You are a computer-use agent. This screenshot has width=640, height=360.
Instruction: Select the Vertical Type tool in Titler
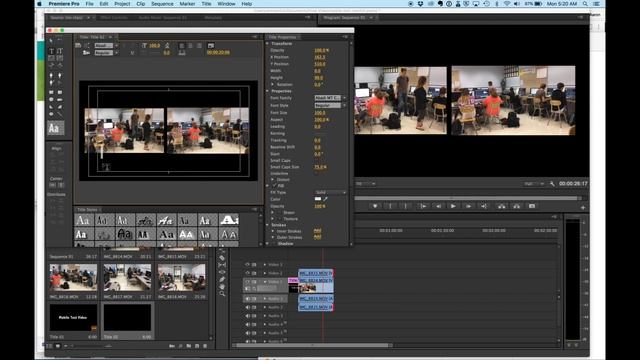(60, 51)
